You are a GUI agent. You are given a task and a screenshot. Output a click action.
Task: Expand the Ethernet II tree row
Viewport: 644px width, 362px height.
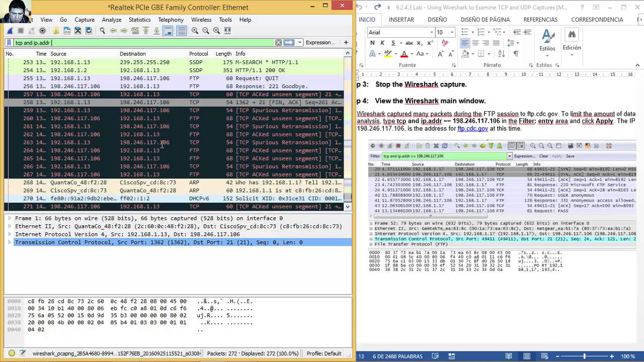click(x=10, y=226)
